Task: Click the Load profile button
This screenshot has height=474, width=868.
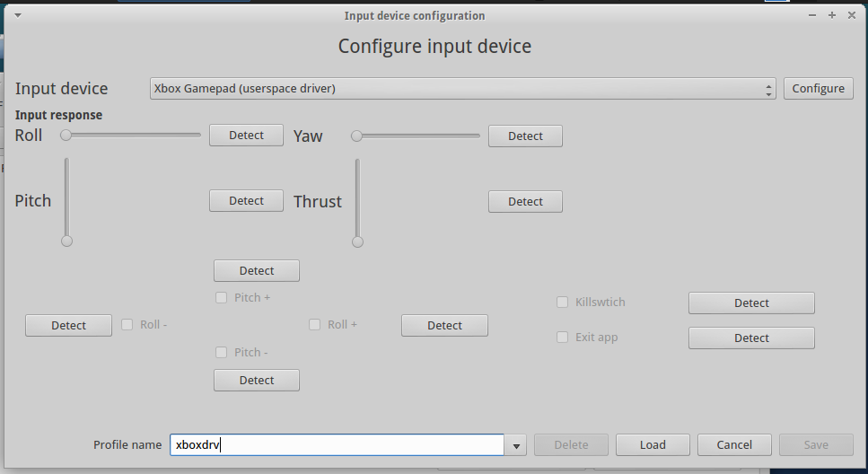Action: pyautogui.click(x=653, y=445)
